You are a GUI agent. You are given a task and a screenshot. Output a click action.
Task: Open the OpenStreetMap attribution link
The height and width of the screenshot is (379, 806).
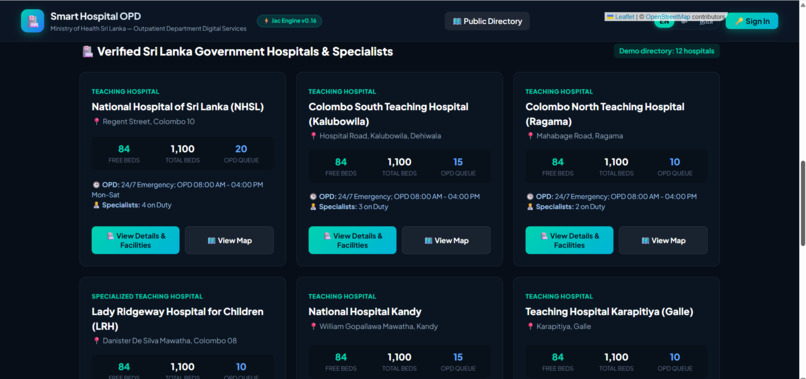[668, 16]
